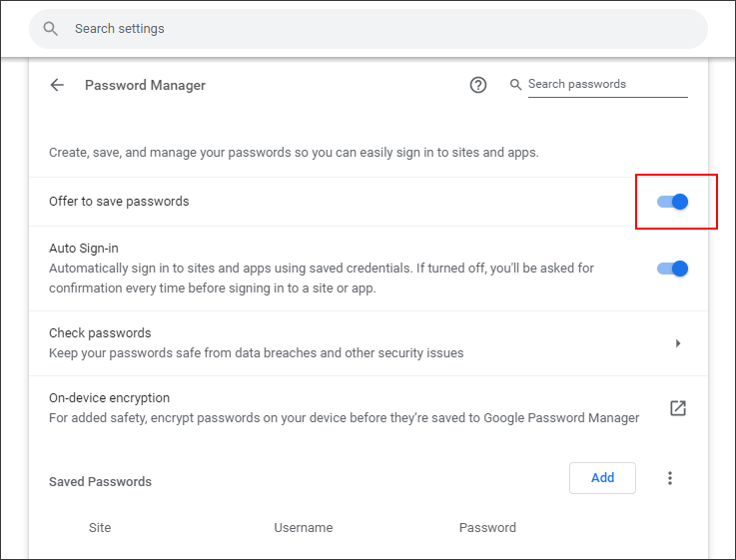Click the Site column header
Viewport: 736px width, 560px height.
click(100, 528)
